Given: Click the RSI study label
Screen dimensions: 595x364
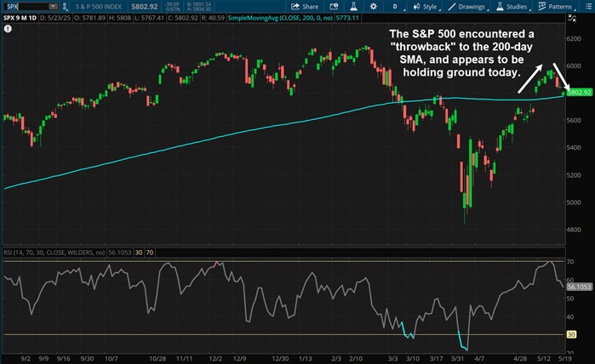Looking at the screenshot, I should (x=54, y=253).
